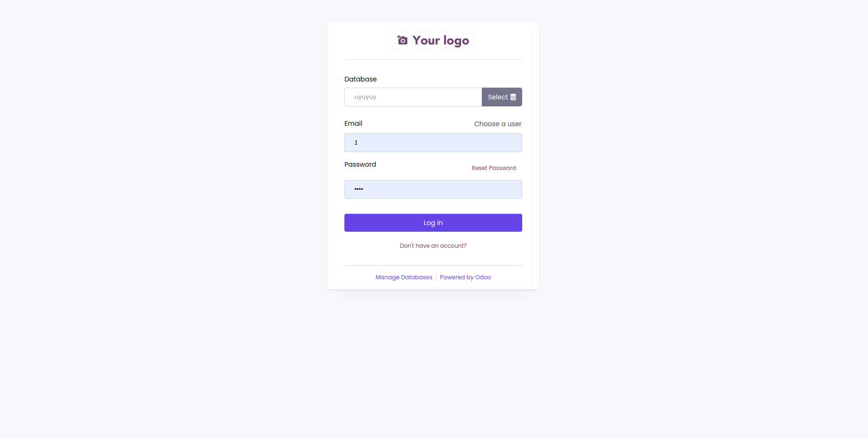Click the horizontal divider below the logo
Viewport: 868px width, 438px height.
point(433,60)
